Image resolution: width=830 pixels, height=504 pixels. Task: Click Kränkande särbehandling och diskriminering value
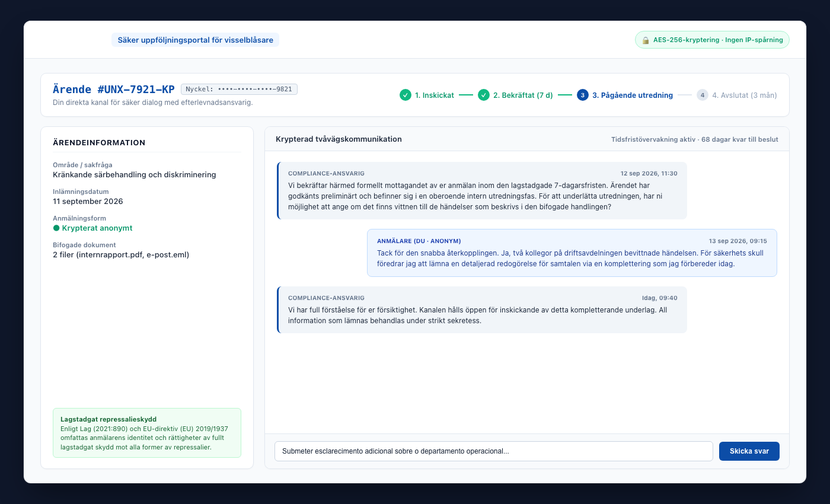135,175
